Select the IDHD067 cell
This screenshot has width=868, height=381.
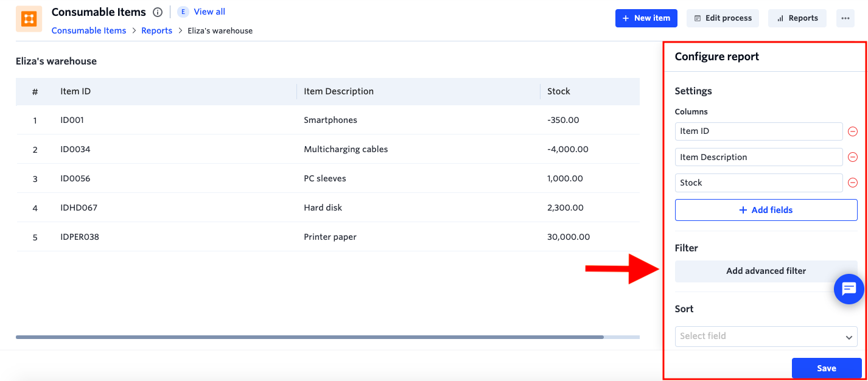79,208
